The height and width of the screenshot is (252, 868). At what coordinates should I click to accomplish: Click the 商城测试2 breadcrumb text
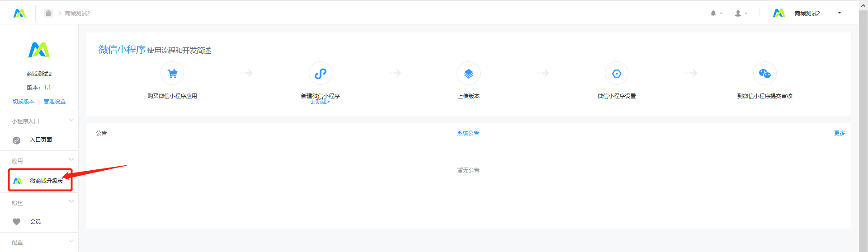pos(77,14)
